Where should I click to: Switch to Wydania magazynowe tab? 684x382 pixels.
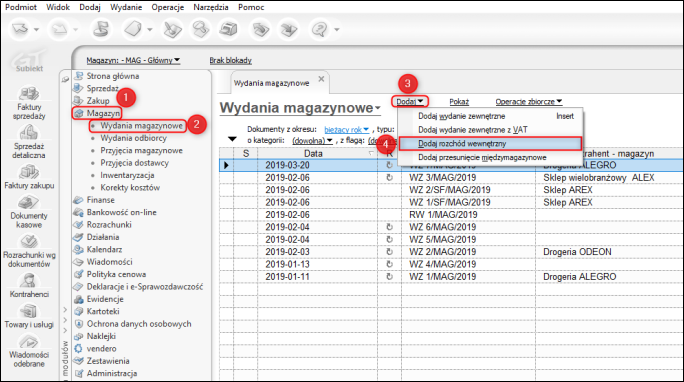(x=271, y=83)
